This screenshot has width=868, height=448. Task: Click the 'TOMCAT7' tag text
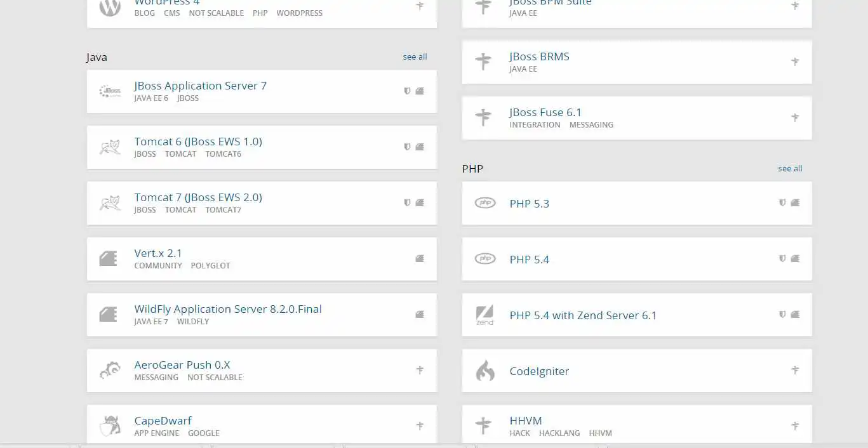point(224,210)
